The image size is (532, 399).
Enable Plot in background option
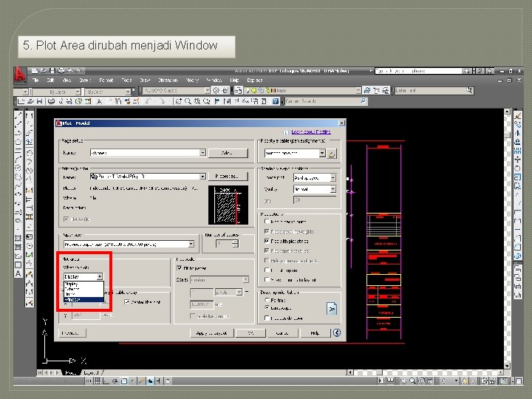[267, 221]
